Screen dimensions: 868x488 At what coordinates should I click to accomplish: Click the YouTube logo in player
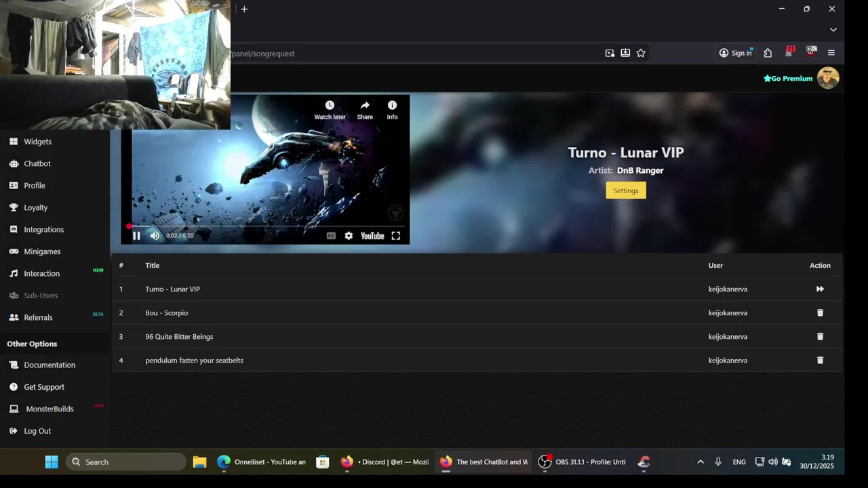(x=372, y=236)
